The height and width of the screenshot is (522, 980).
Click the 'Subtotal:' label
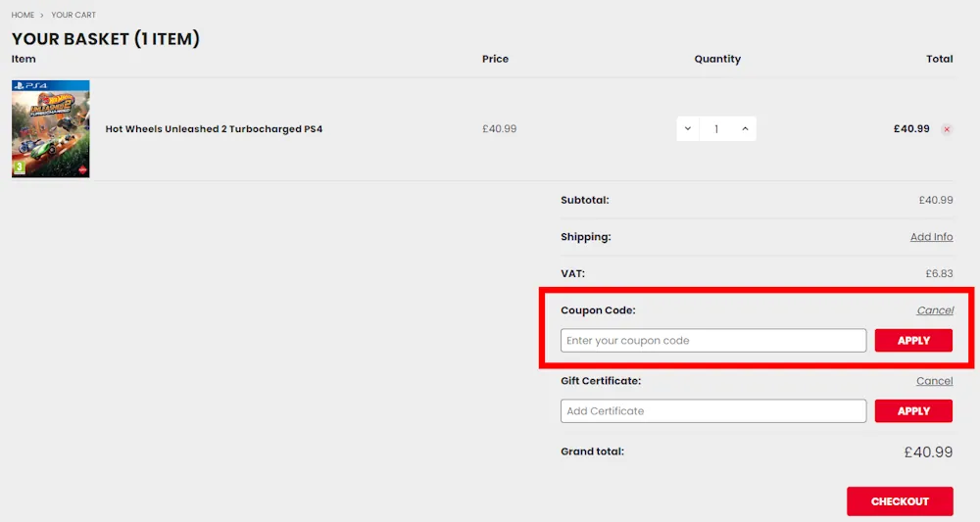[584, 200]
